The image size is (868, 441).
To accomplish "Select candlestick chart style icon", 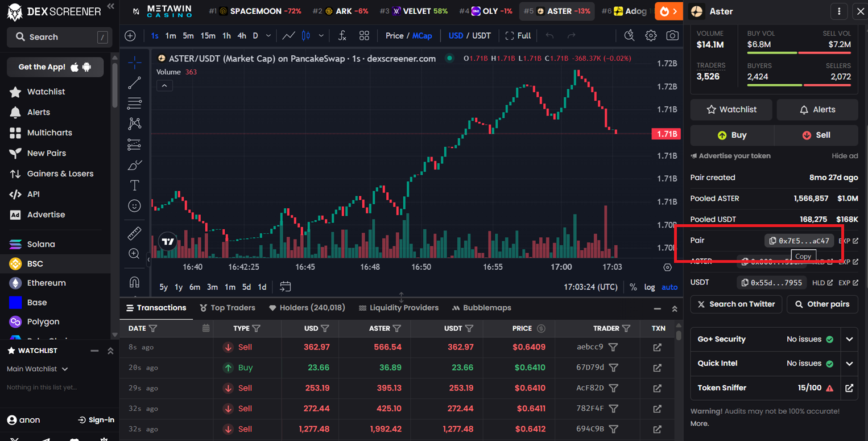I will click(306, 36).
